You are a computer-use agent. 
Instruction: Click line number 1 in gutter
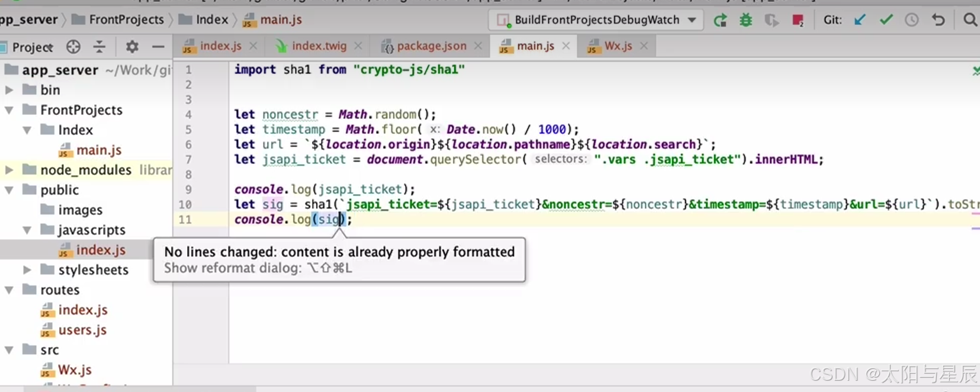click(x=188, y=70)
